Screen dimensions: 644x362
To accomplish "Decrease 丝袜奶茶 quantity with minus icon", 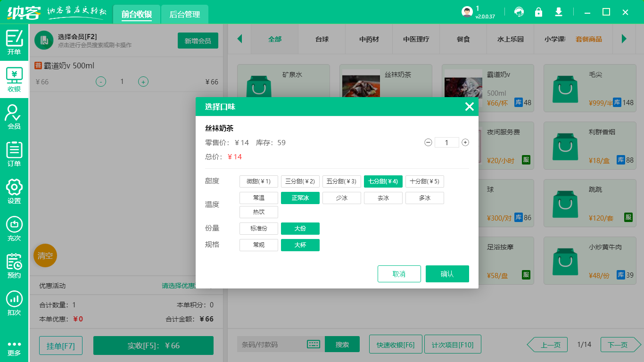I will coord(428,142).
